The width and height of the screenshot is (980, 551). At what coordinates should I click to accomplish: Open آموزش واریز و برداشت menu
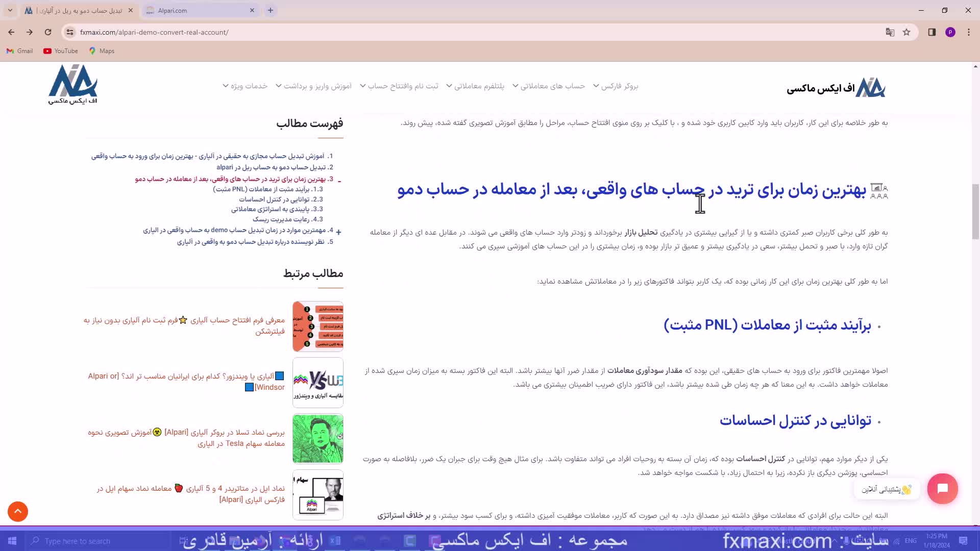tap(317, 86)
